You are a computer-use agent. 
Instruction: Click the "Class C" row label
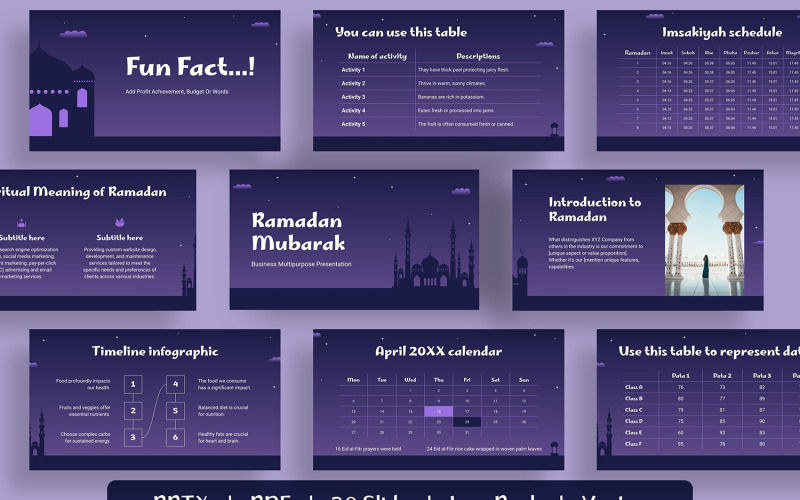coord(634,410)
